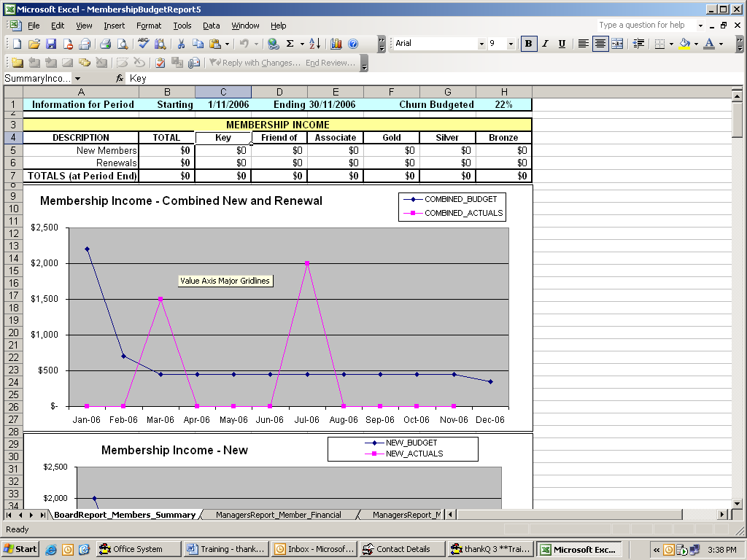Expand the Name Box dropdown arrow
Screen dimensions: 747x560
point(77,79)
